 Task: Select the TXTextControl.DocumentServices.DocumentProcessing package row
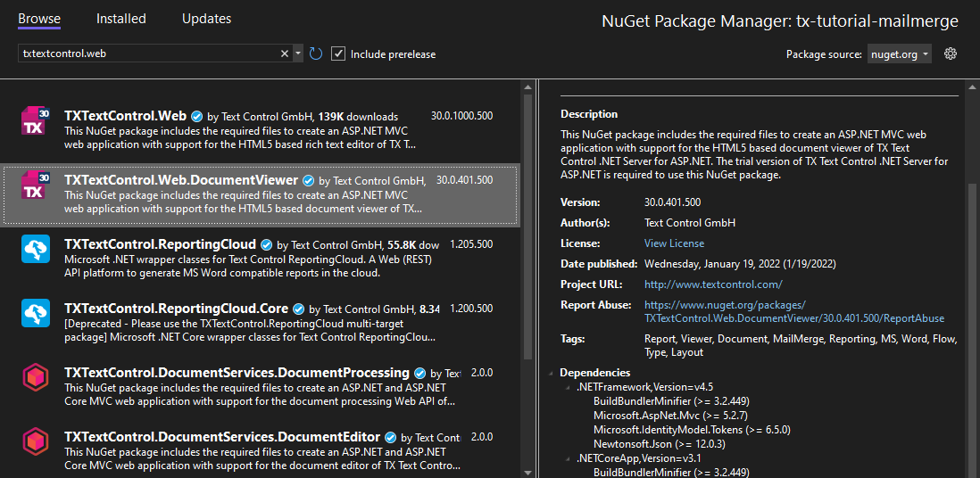coord(262,387)
